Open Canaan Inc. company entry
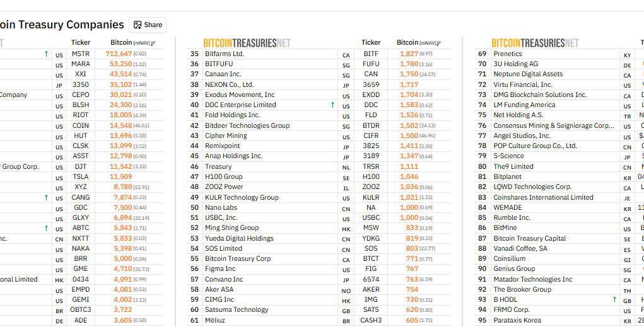644x327 pixels. tap(223, 74)
